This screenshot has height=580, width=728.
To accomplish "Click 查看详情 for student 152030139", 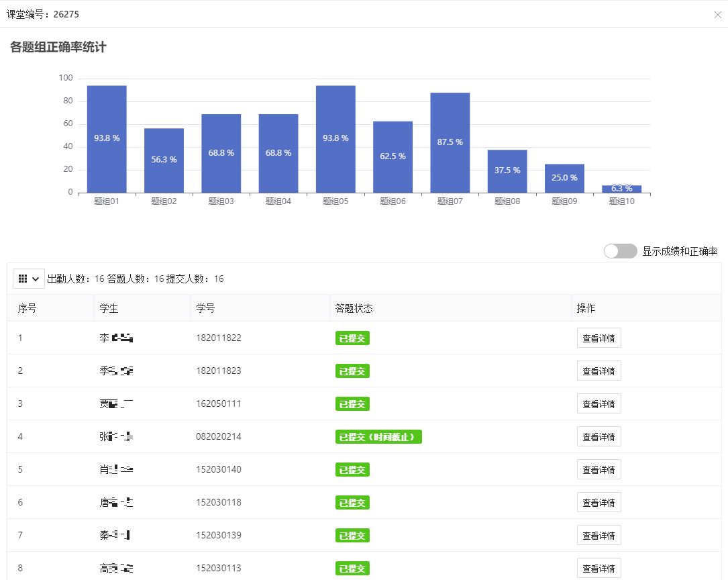I will 599,535.
